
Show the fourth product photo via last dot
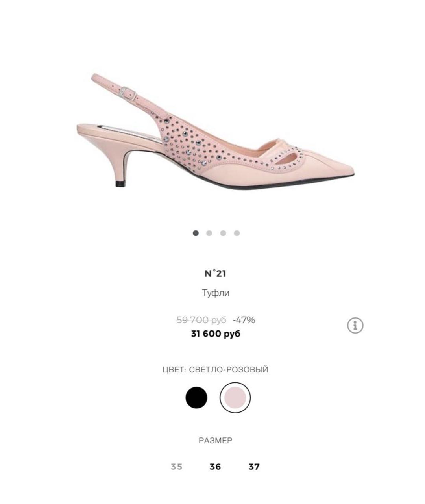(x=237, y=233)
